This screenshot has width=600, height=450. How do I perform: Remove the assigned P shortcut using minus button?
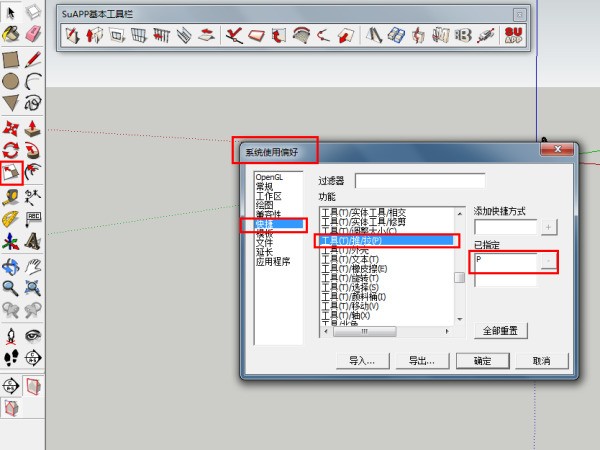pos(547,260)
